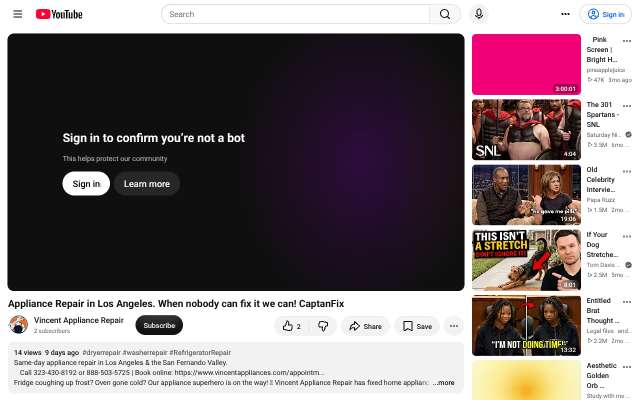Save the video to a playlist

[417, 326]
